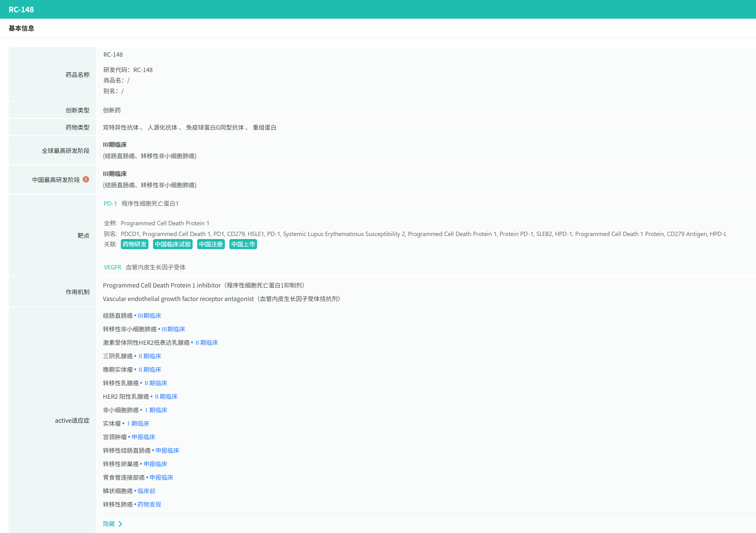
Task: Click the 基本信息 section tab
Action: (21, 28)
